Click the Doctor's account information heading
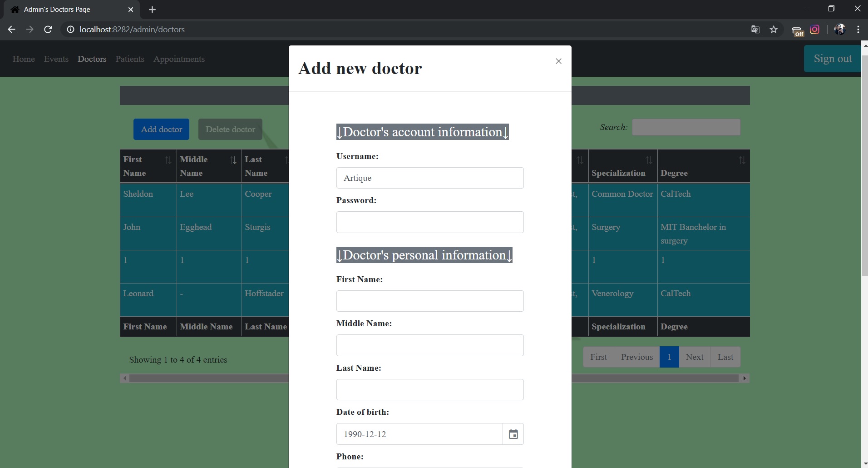Image resolution: width=868 pixels, height=468 pixels. click(x=422, y=132)
